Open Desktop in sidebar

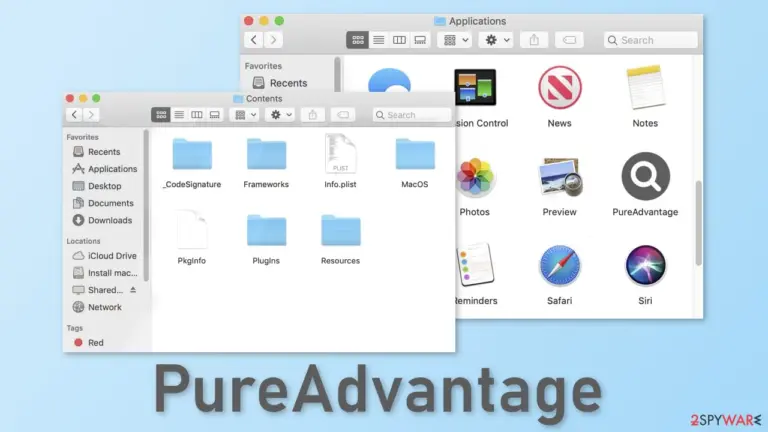tap(97, 186)
